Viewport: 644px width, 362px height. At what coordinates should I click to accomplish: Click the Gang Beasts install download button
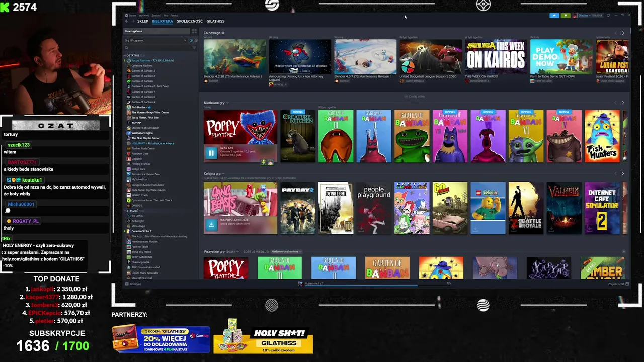211,225
